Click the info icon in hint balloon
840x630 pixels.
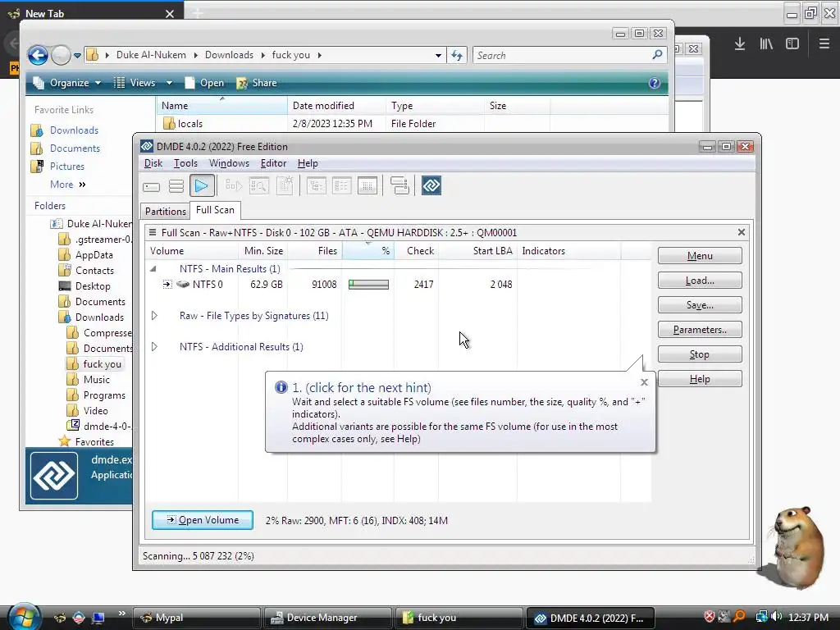click(x=281, y=387)
